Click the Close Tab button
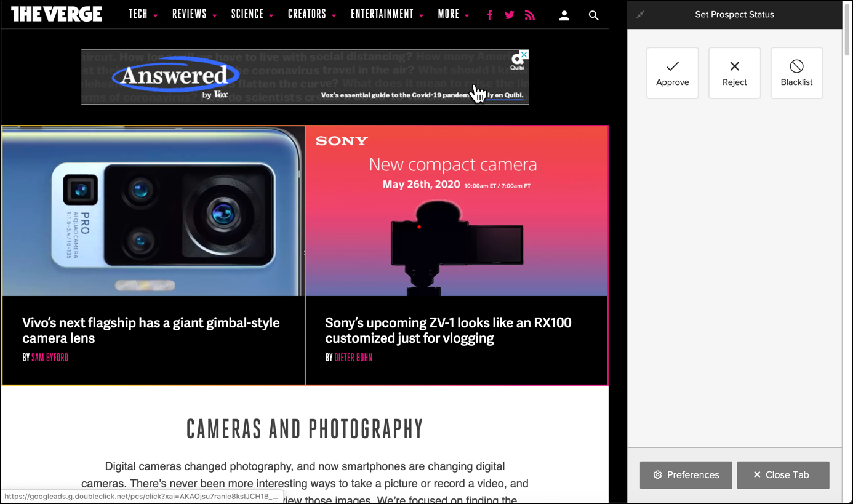The height and width of the screenshot is (504, 853). [783, 475]
